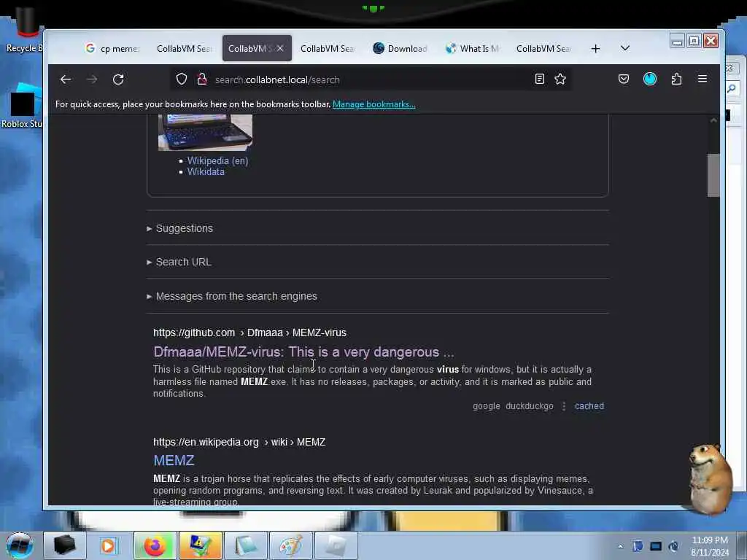The width and height of the screenshot is (747, 560).
Task: Switch to the second CollabVM Search tab
Action: (x=184, y=49)
